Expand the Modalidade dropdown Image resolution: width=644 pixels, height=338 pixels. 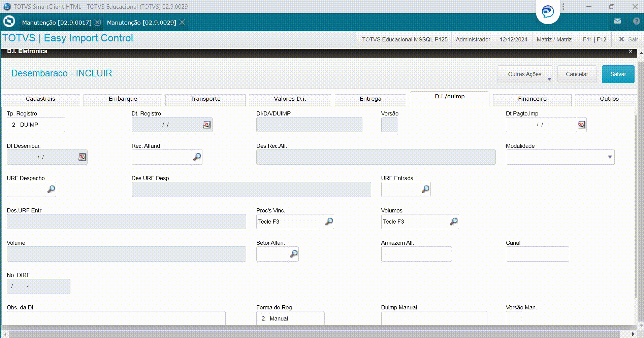610,157
